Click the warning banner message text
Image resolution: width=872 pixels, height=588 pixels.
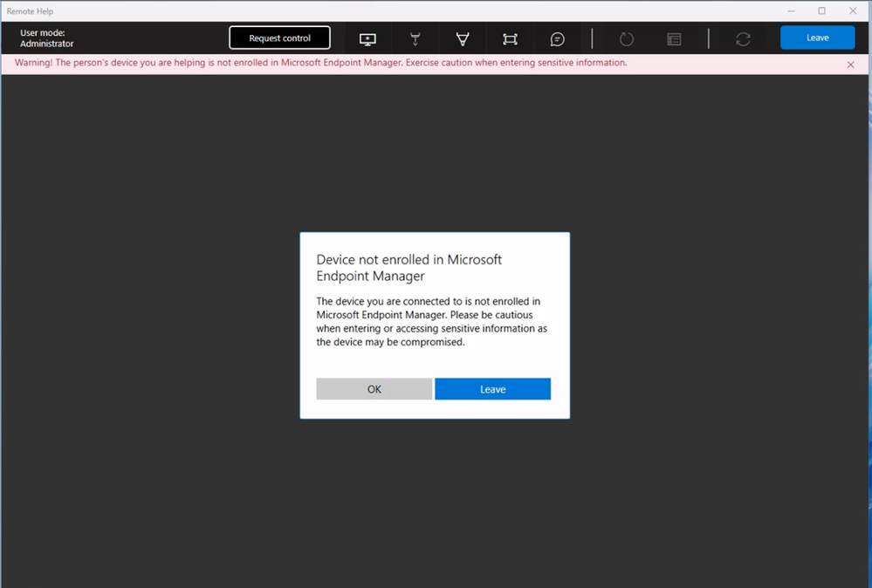coord(321,63)
